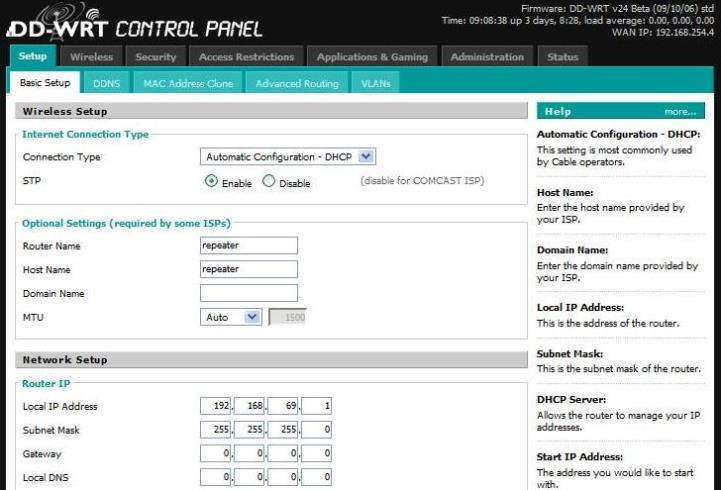Edit Gateway second octet field
The width and height of the screenshot is (721, 490).
pyautogui.click(x=249, y=454)
